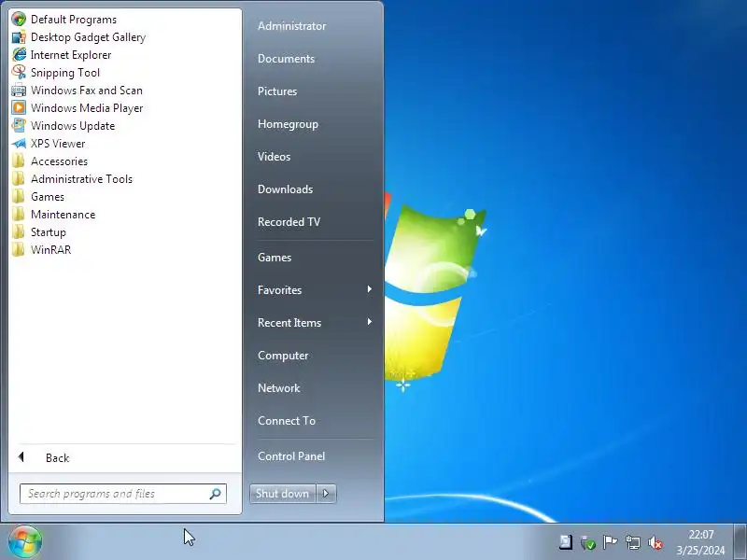Viewport: 747px width, 560px height.
Task: Open Administrator user folder
Action: tap(292, 26)
